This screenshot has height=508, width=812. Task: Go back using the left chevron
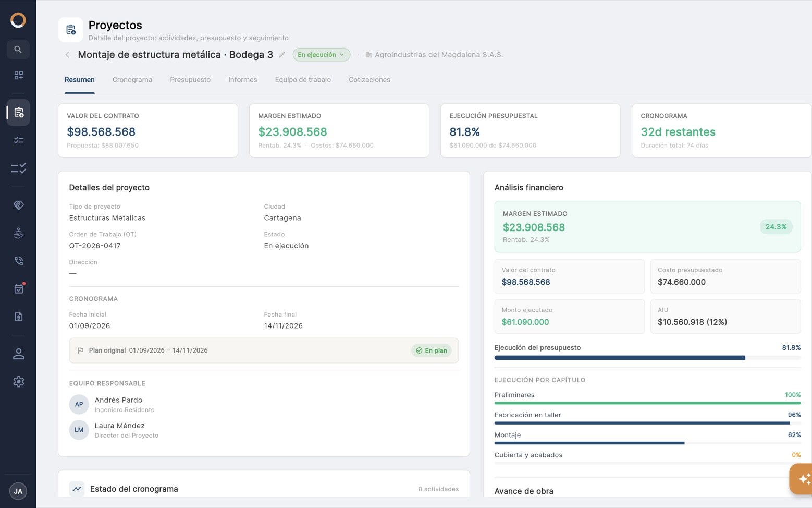point(67,55)
